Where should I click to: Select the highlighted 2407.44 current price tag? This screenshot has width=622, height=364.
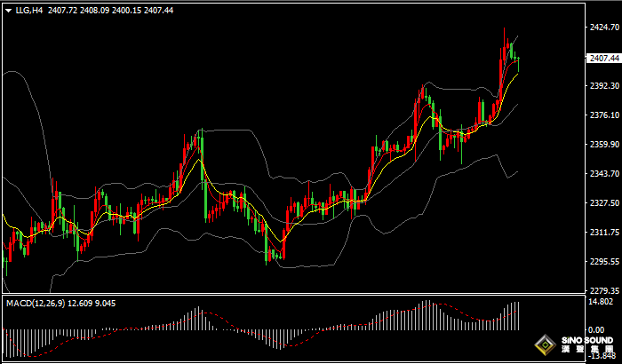[603, 58]
